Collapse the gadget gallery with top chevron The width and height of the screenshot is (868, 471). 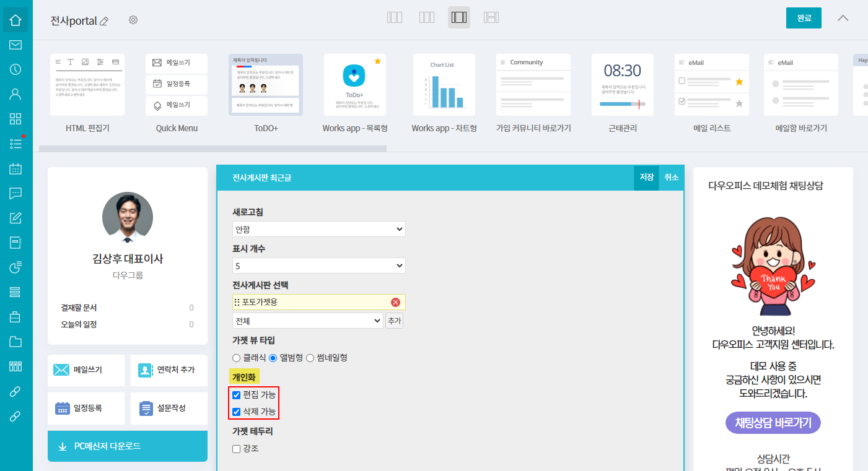point(843,18)
